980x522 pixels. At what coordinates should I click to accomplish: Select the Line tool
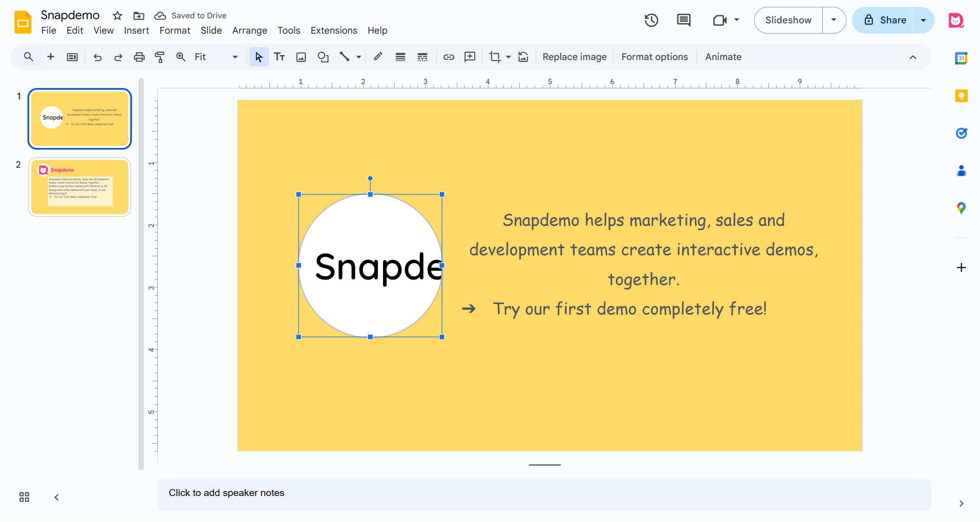(x=344, y=57)
